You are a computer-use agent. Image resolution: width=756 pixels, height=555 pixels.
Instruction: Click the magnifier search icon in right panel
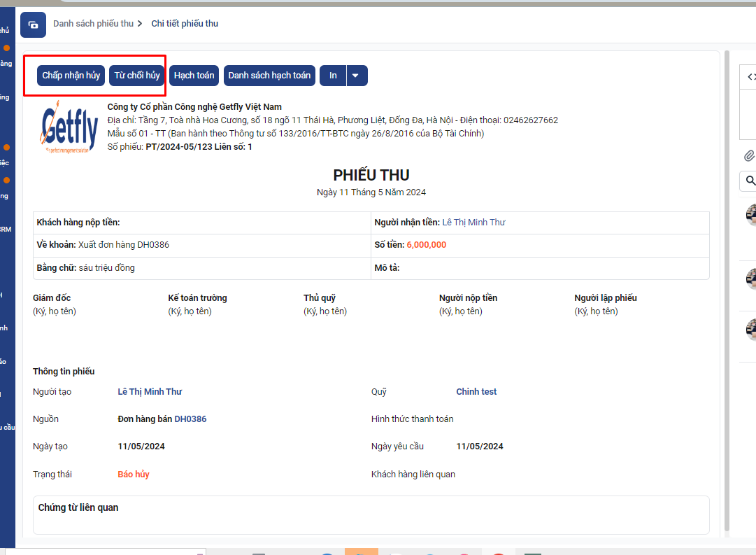point(750,181)
